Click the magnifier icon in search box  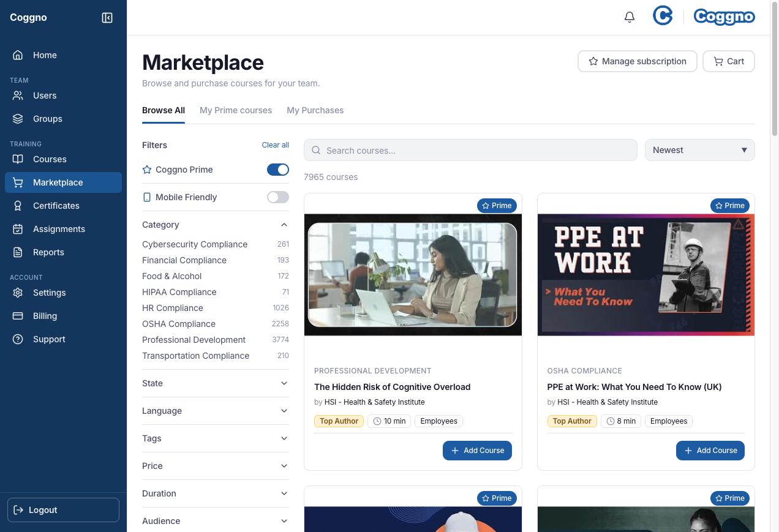pyautogui.click(x=316, y=151)
